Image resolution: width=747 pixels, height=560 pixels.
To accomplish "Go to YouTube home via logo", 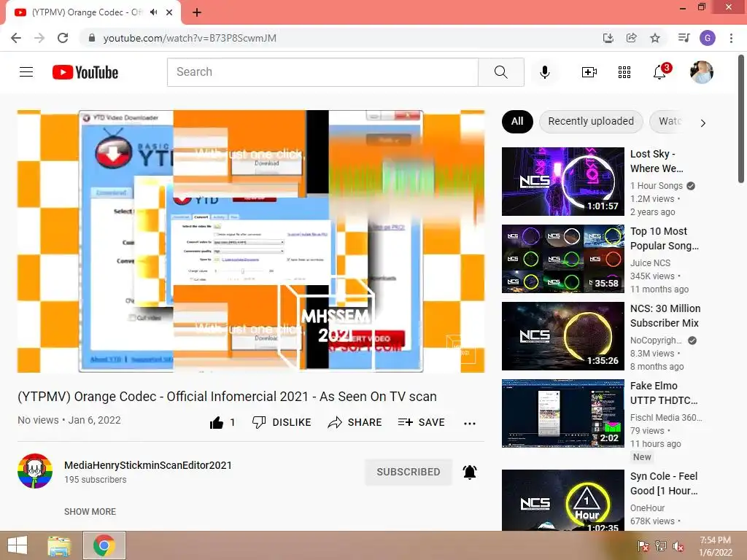I will [x=85, y=72].
